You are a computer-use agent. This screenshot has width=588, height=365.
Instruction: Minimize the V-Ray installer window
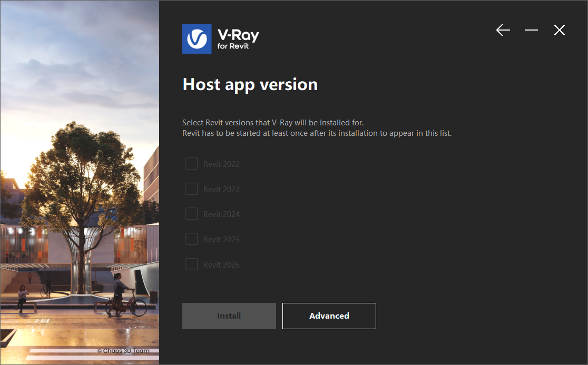pos(531,30)
